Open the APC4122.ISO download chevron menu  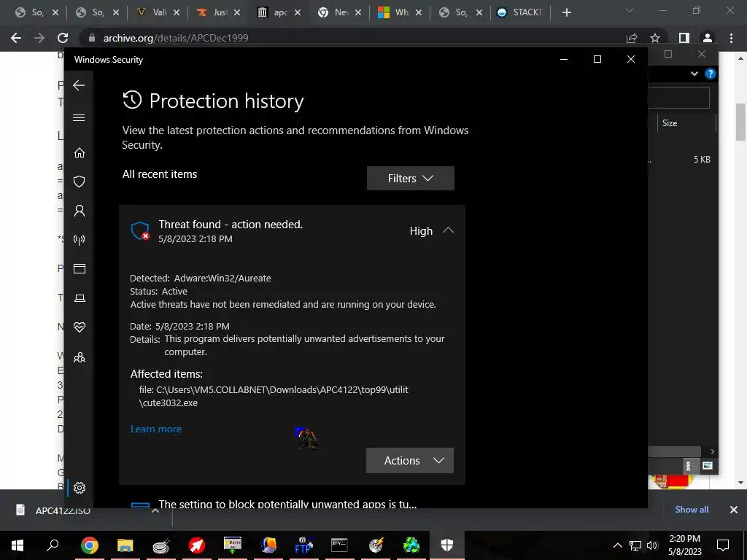point(155,510)
